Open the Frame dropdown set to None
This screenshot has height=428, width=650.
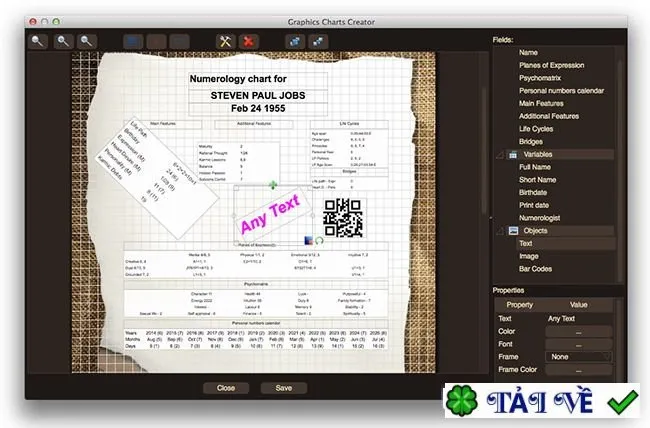click(578, 357)
